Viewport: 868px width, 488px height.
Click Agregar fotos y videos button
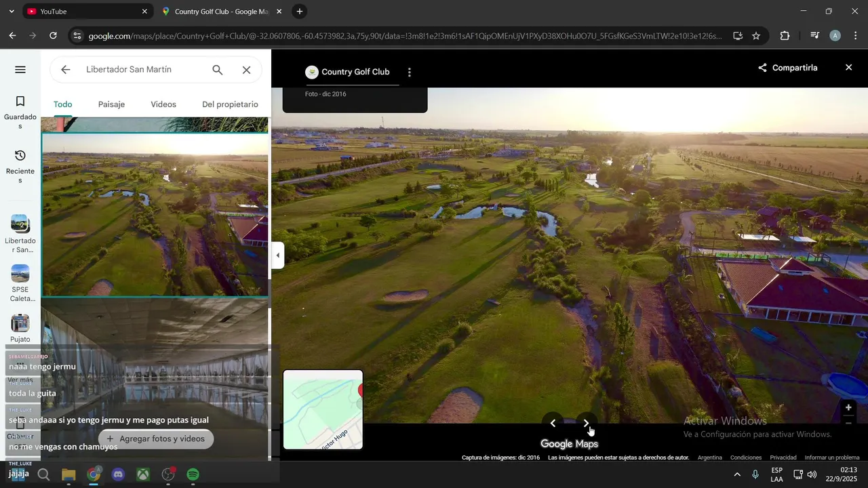156,439
